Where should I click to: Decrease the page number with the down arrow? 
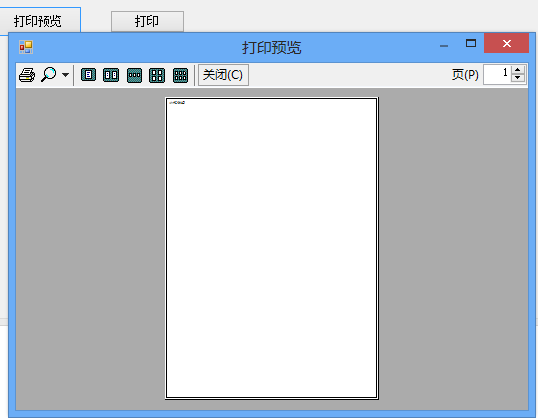click(x=518, y=79)
